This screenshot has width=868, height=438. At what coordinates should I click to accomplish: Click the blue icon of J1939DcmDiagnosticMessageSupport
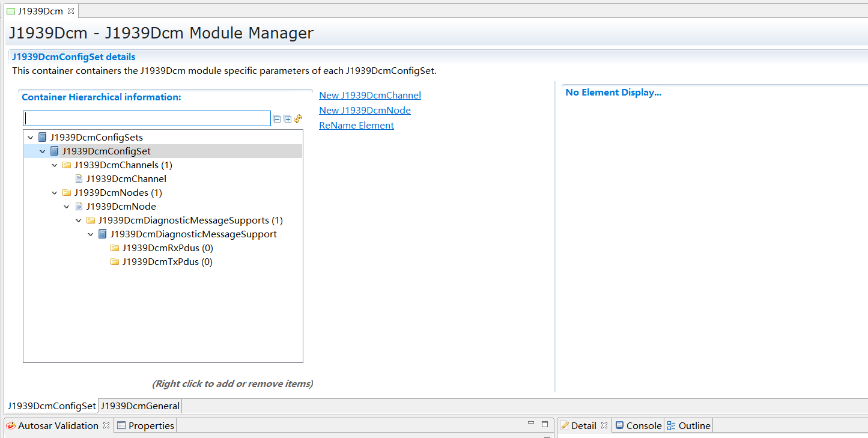pyautogui.click(x=102, y=234)
